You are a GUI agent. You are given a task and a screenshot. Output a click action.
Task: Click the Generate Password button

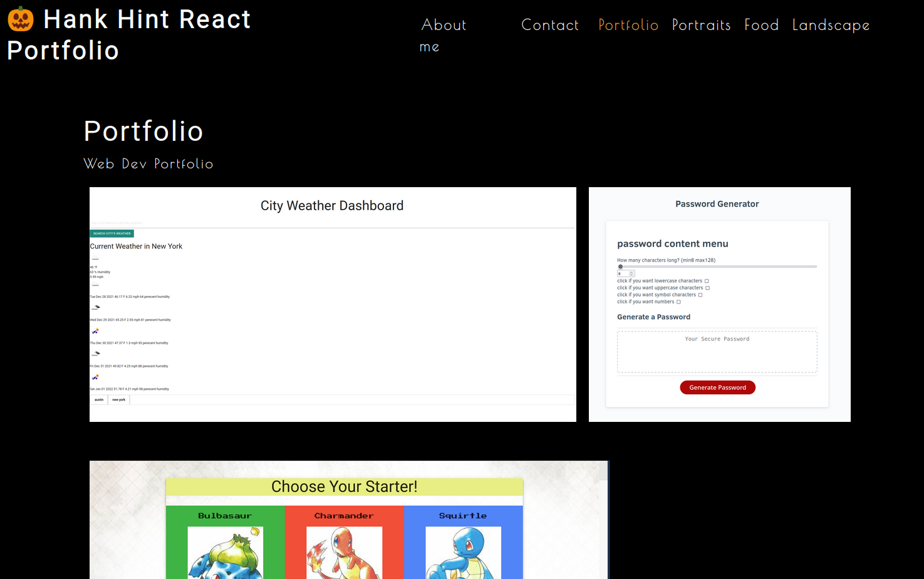point(717,387)
